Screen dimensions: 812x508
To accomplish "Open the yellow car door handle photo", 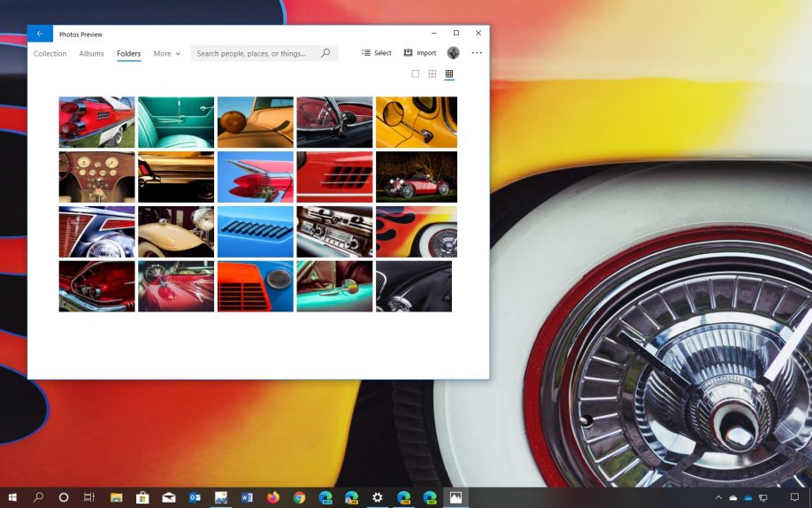I will (x=417, y=122).
